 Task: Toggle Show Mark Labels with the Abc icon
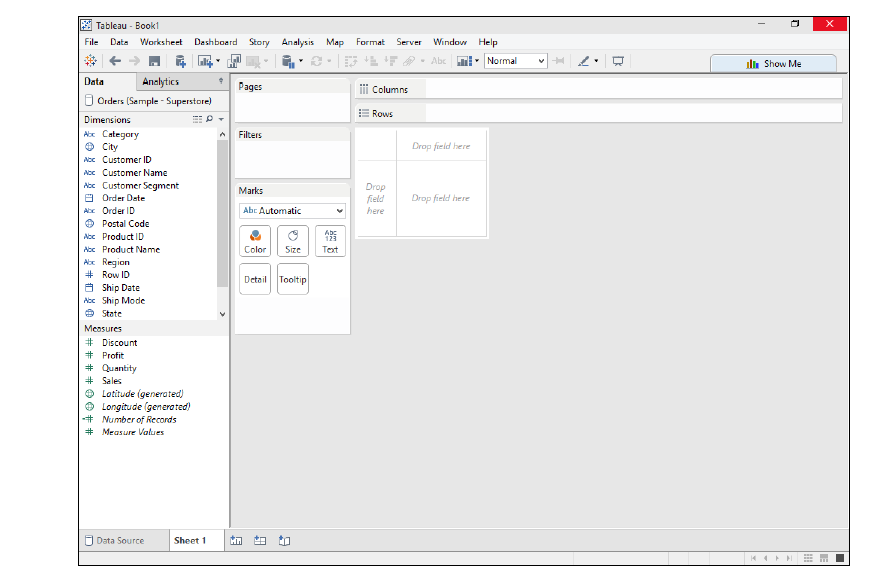coord(438,61)
